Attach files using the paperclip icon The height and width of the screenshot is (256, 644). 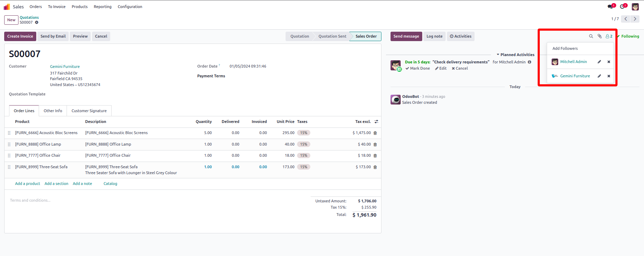pos(600,36)
